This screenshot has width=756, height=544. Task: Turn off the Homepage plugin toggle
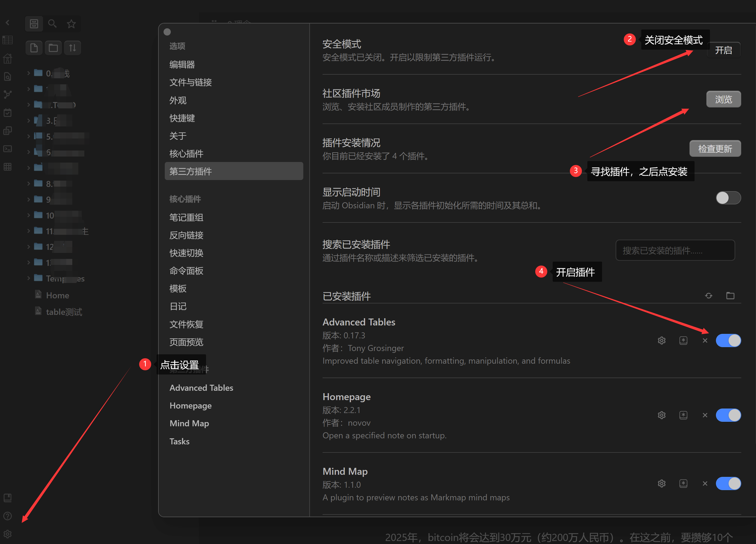click(728, 415)
